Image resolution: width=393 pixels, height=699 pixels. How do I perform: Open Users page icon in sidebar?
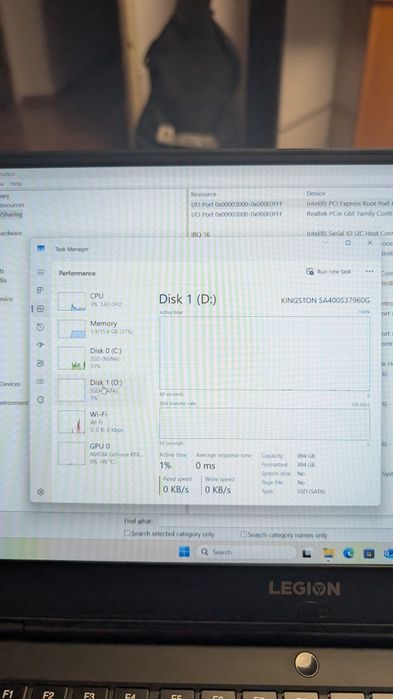tap(41, 363)
